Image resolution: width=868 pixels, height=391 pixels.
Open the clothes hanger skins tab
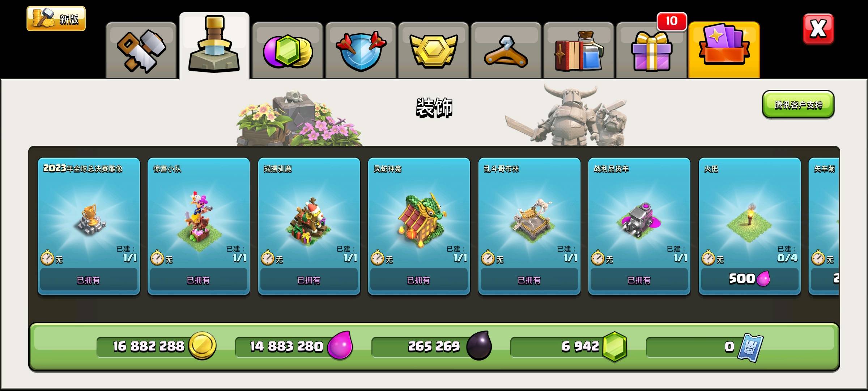(x=506, y=50)
